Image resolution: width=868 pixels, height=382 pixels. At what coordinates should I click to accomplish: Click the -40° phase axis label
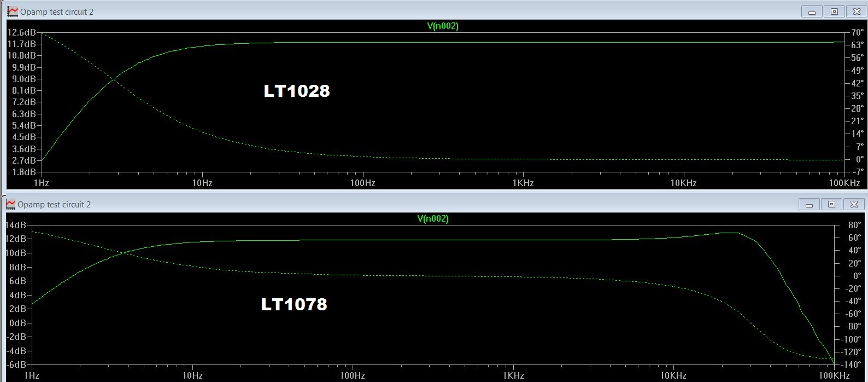(853, 301)
